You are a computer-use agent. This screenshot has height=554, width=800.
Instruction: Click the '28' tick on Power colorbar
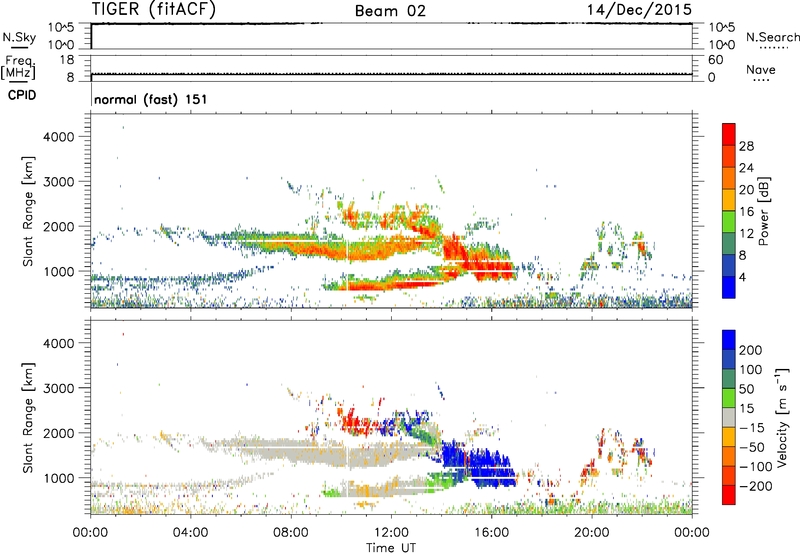(x=746, y=146)
